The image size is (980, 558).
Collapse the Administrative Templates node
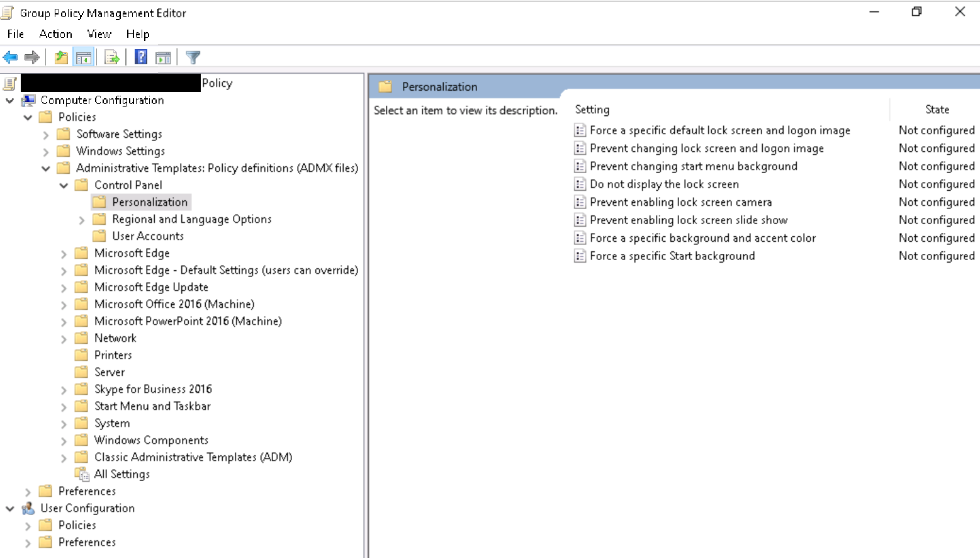[x=46, y=168]
